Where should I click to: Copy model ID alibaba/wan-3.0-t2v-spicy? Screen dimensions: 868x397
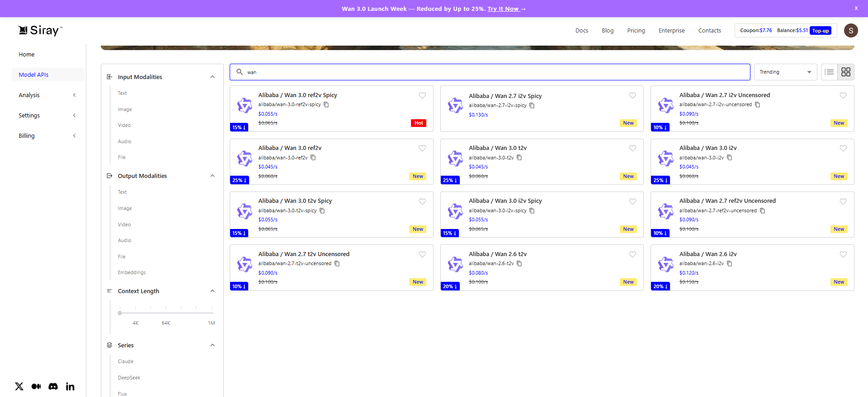pos(322,210)
